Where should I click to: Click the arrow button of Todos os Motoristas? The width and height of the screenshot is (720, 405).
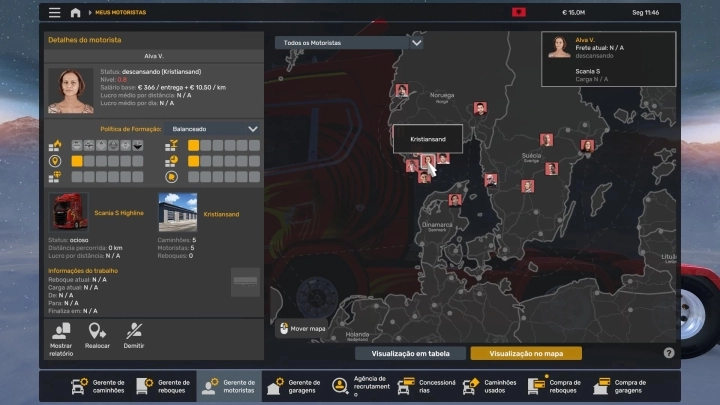[x=416, y=43]
